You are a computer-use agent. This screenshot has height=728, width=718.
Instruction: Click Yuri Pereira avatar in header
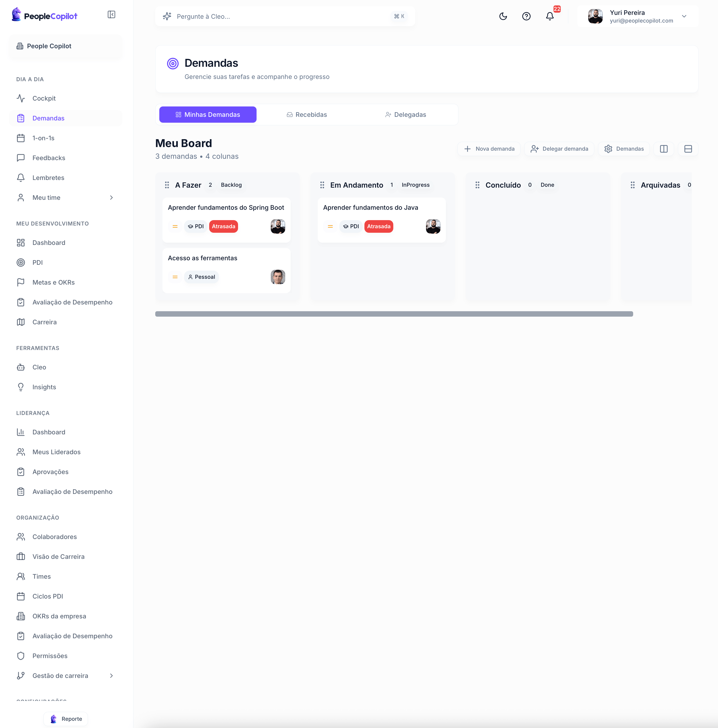point(595,16)
